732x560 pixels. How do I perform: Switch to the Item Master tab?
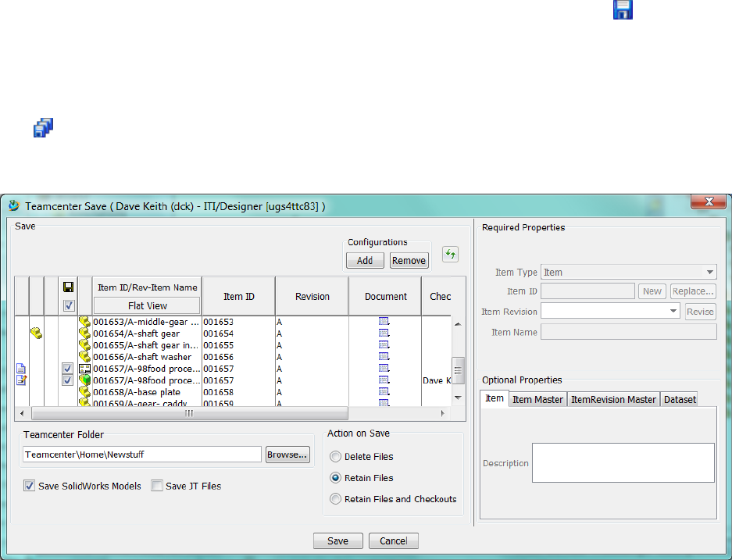[537, 399]
